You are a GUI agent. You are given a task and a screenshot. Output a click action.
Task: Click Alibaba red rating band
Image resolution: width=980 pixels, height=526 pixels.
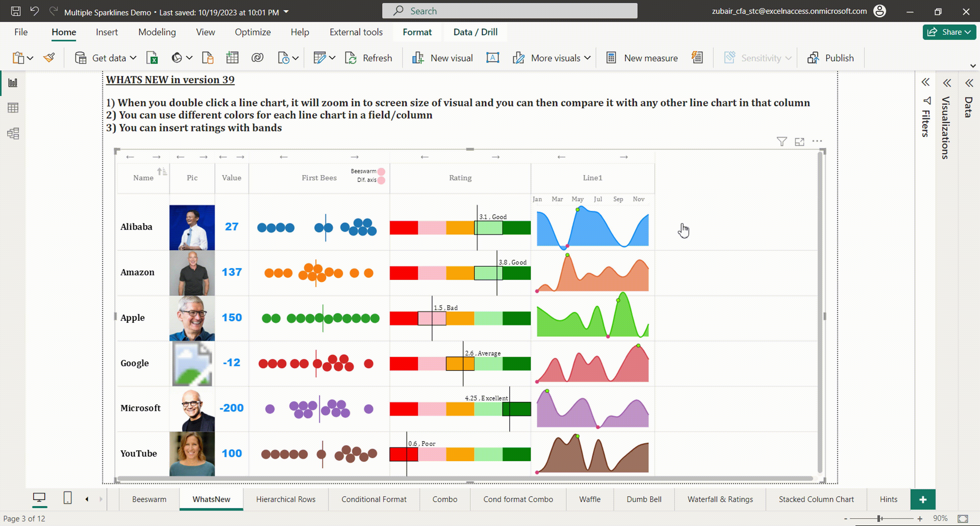pos(404,228)
